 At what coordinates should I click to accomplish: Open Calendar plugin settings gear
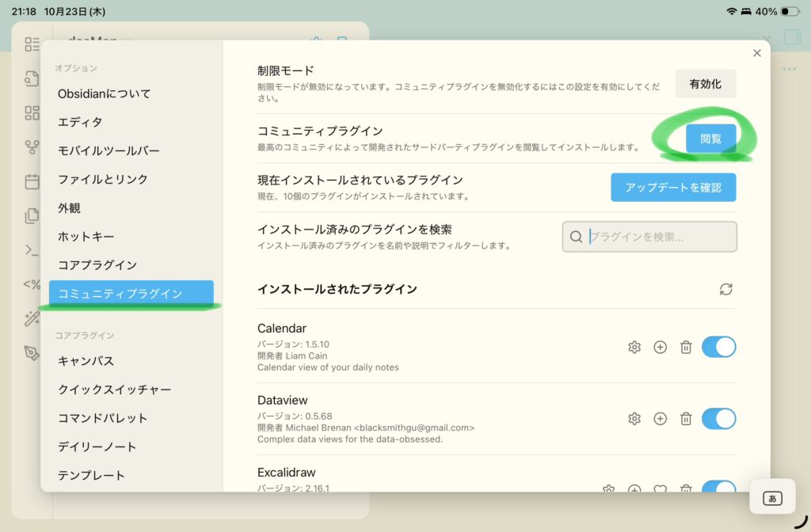click(x=634, y=347)
